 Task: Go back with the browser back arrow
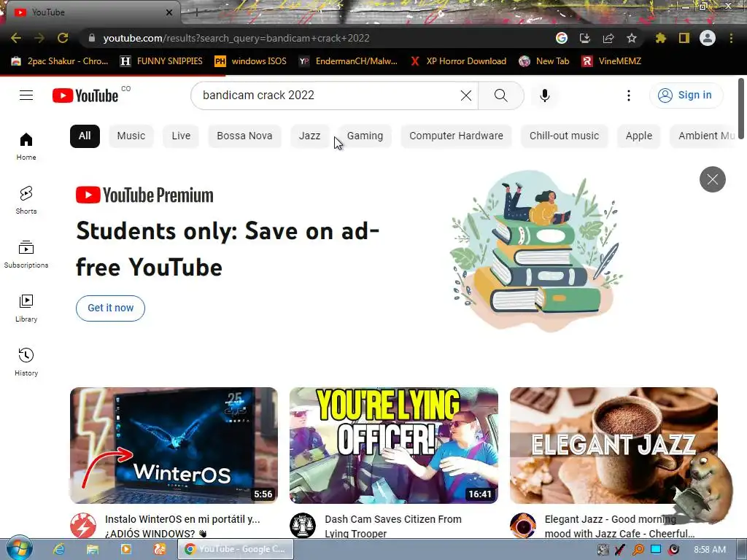click(x=16, y=38)
